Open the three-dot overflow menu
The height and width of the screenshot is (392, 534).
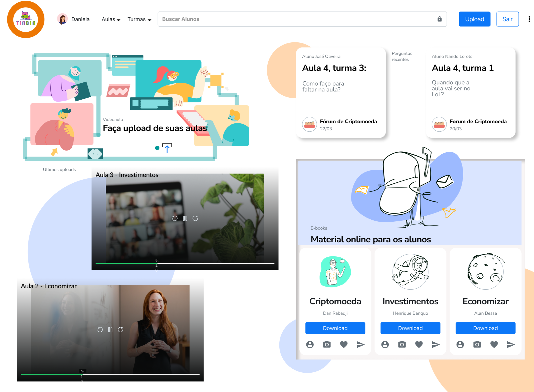click(x=529, y=19)
